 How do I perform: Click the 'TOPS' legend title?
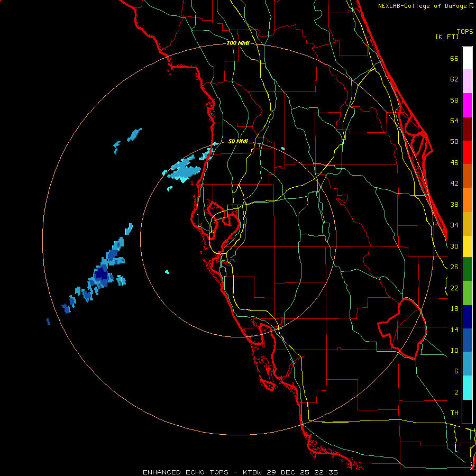pos(465,31)
